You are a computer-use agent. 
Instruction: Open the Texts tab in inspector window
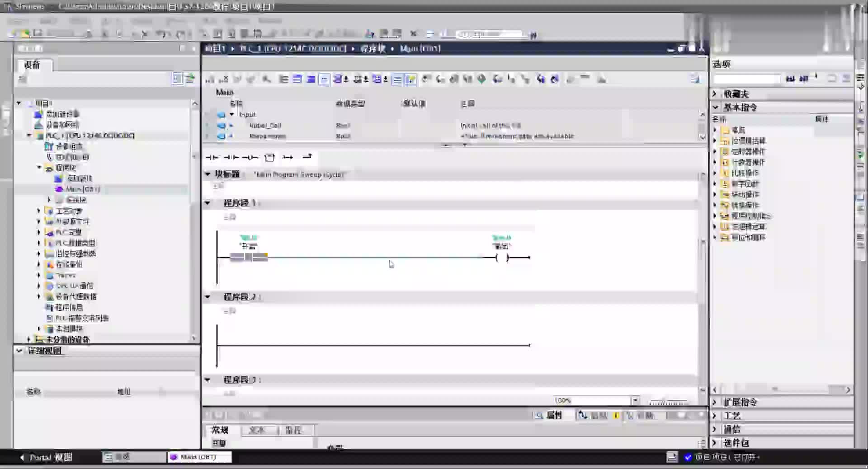pyautogui.click(x=257, y=430)
